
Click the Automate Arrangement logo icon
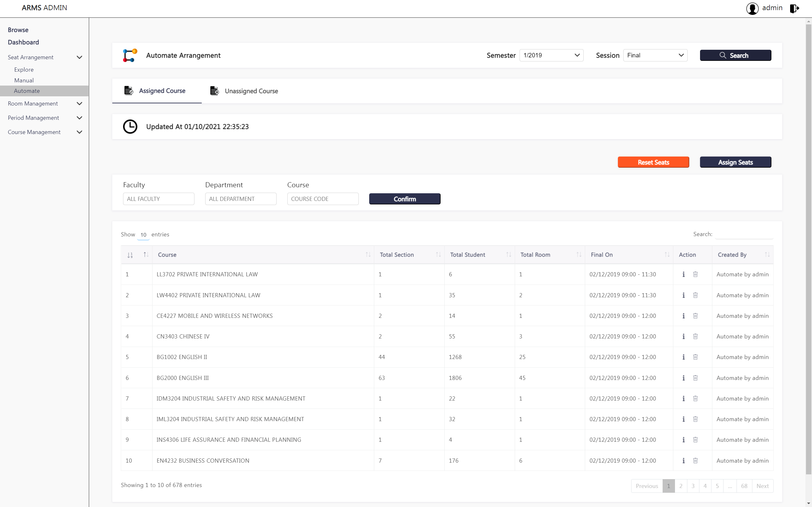[130, 55]
